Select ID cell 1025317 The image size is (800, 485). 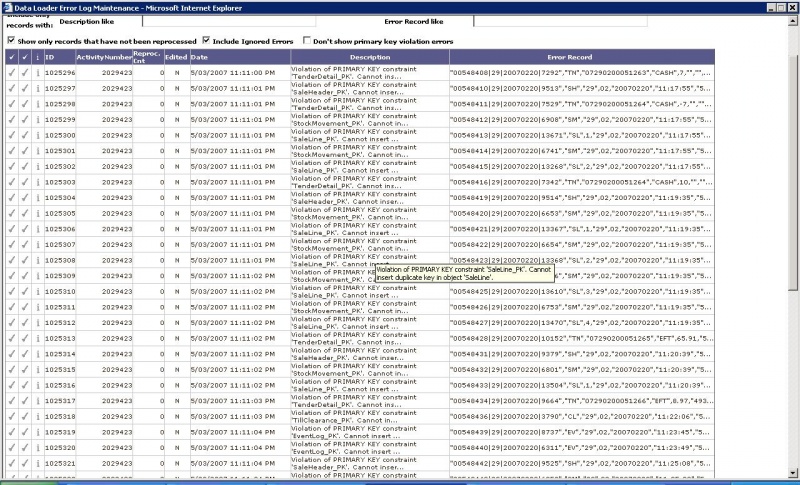[x=60, y=401]
